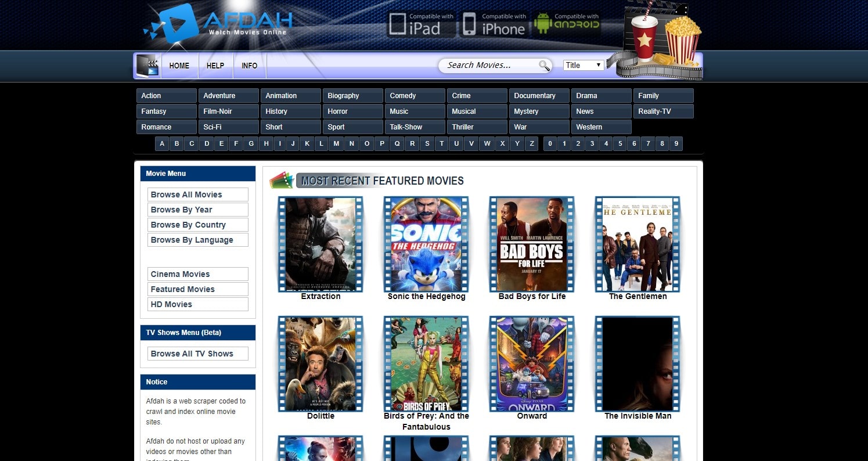The image size is (868, 461).
Task: Pick the Reality-TV genre
Action: [664, 111]
